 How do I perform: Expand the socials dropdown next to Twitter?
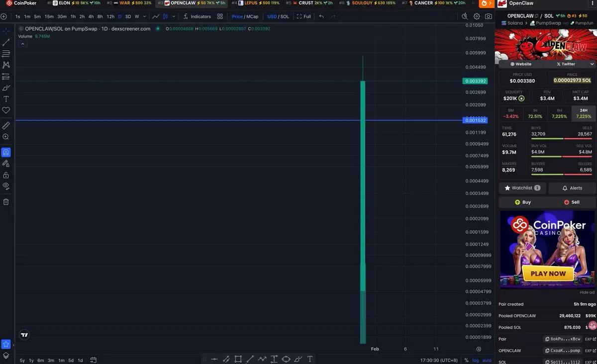tap(592, 64)
